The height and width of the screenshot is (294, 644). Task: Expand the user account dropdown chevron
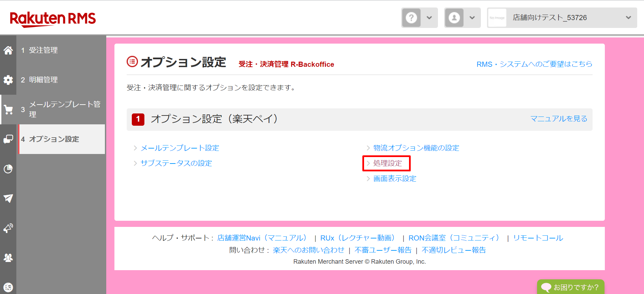click(x=472, y=18)
